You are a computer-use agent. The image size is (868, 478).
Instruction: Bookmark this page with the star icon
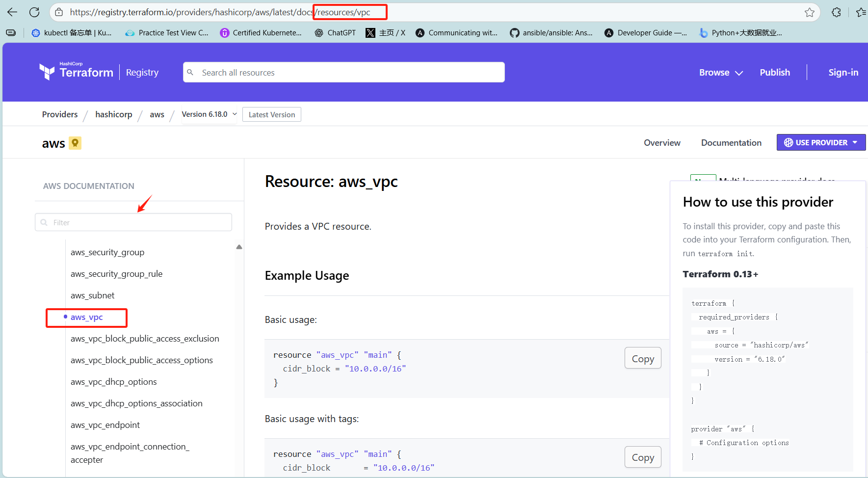810,12
